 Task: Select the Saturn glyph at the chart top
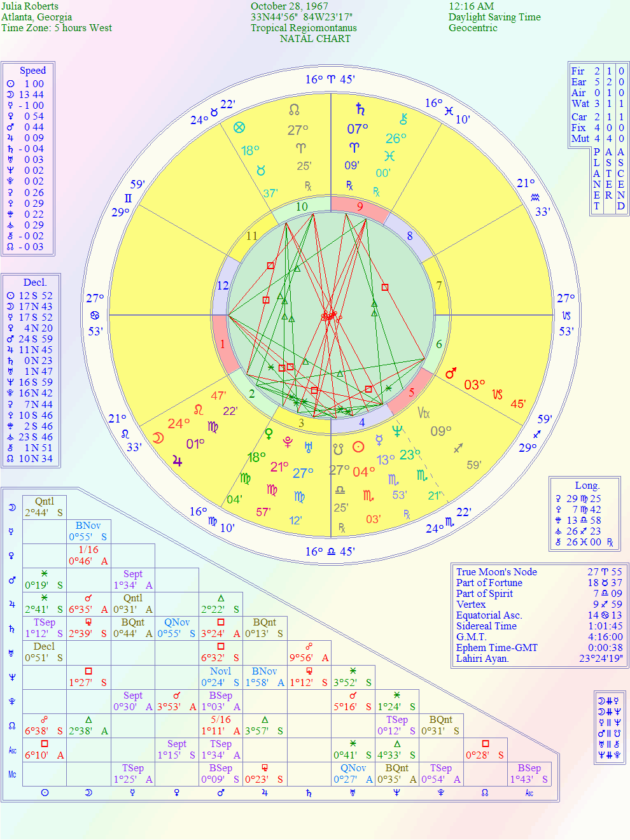[x=360, y=109]
